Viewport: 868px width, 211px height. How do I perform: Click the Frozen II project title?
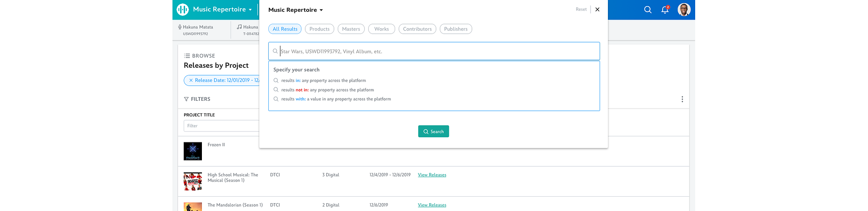[216, 145]
